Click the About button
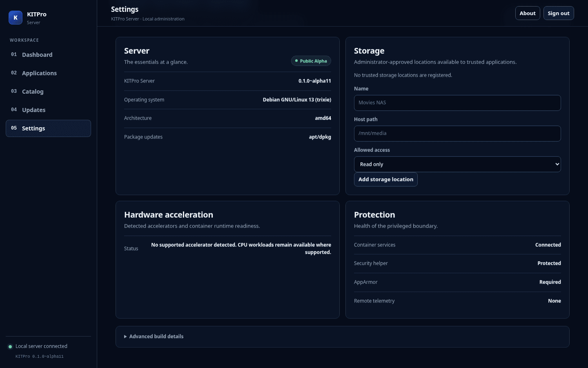588x368 pixels. coord(528,13)
